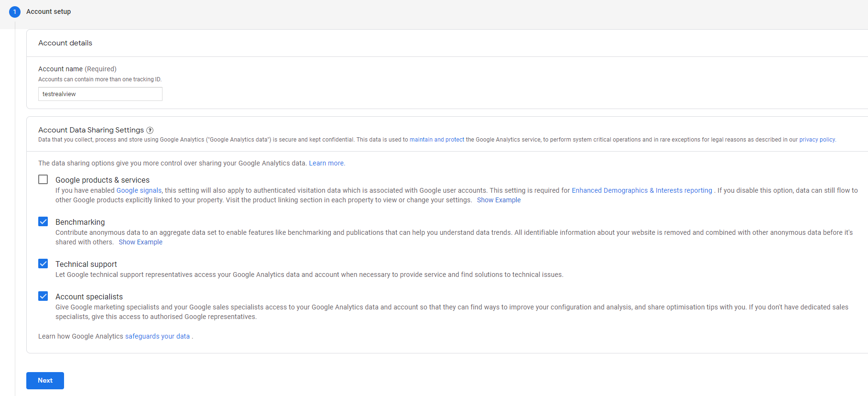Click the Next button
Image resolution: width=868 pixels, height=396 pixels.
tap(45, 381)
